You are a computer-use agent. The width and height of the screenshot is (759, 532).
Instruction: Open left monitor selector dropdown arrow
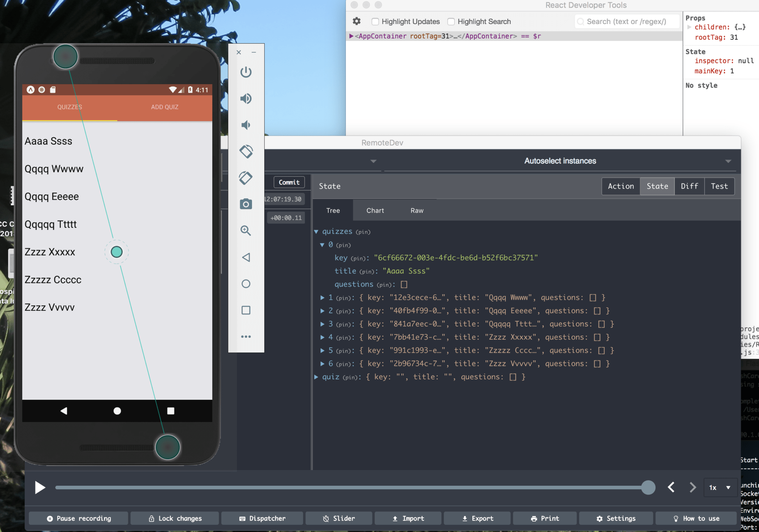[x=373, y=161]
